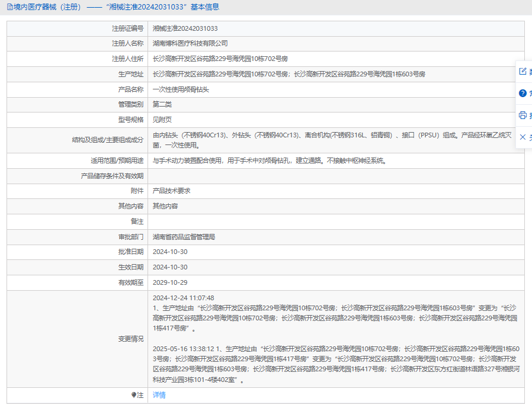Viewport: 532px width, 408px height.
Task: Click the 产品储存条件及有效期 label
Action: coord(113,176)
